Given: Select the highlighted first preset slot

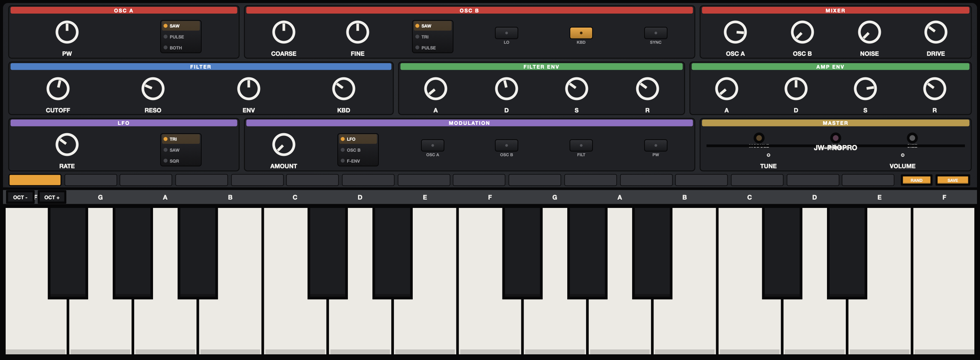Looking at the screenshot, I should [35, 180].
